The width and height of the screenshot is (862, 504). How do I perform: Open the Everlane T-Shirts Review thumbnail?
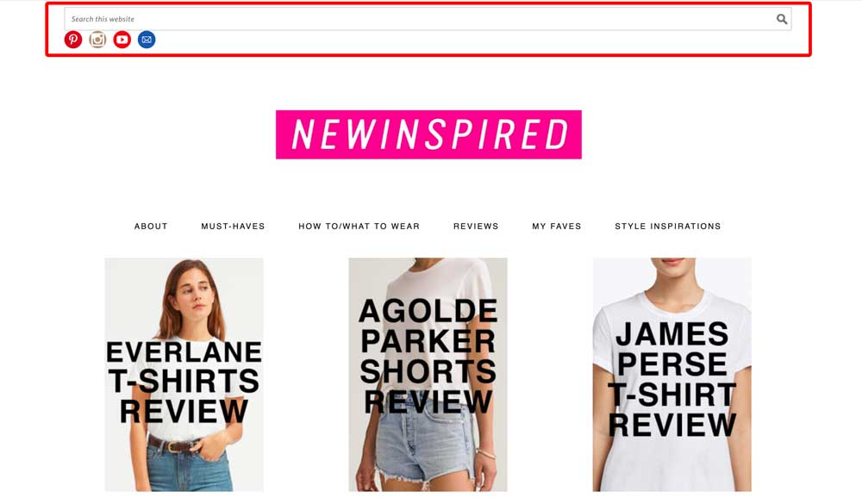(x=184, y=374)
